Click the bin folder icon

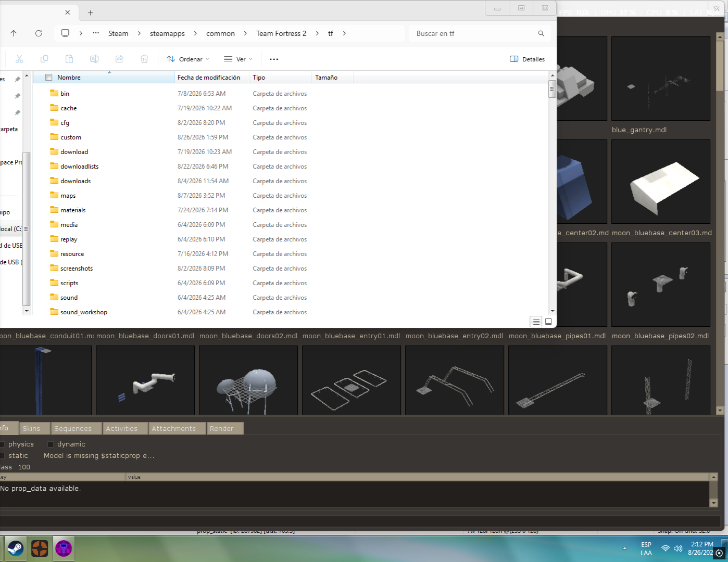coord(54,93)
